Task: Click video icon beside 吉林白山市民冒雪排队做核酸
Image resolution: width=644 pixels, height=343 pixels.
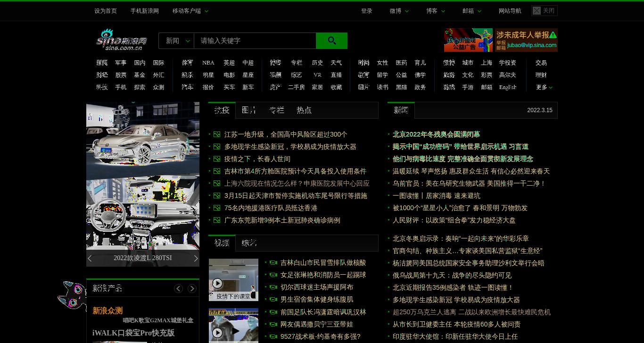Action: click(273, 262)
